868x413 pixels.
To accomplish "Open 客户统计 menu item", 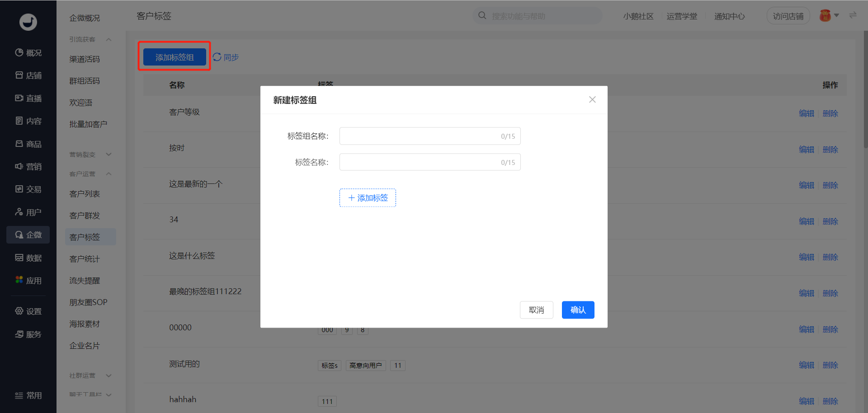I will pyautogui.click(x=85, y=259).
